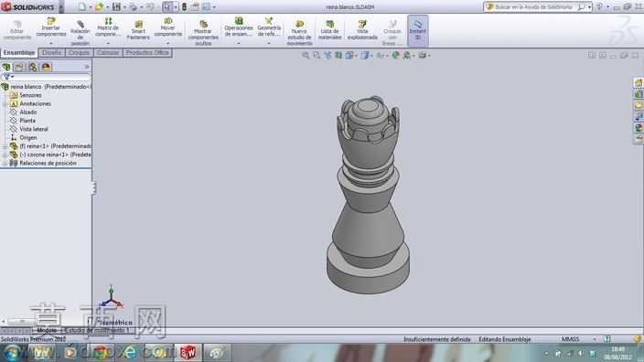Image resolution: width=644 pixels, height=362 pixels.
Task: Click the Save icon
Action: tap(116, 6)
